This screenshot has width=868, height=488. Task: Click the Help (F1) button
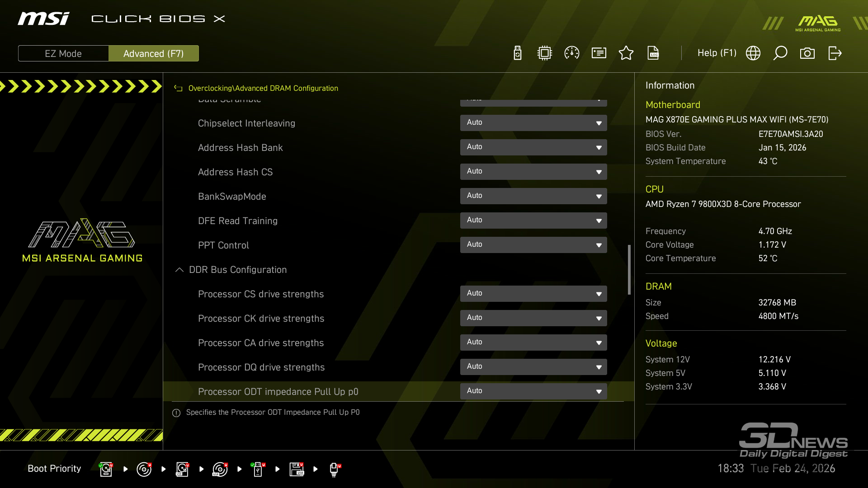pos(717,53)
